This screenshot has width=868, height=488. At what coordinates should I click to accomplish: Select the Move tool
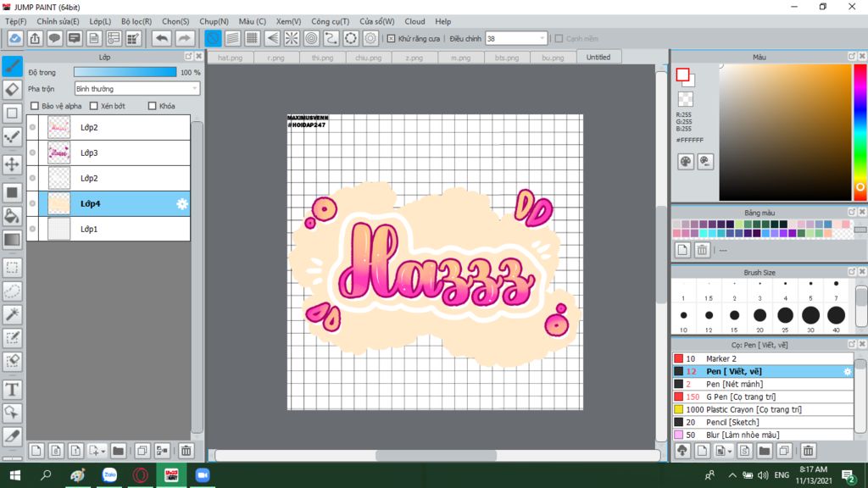click(x=12, y=164)
